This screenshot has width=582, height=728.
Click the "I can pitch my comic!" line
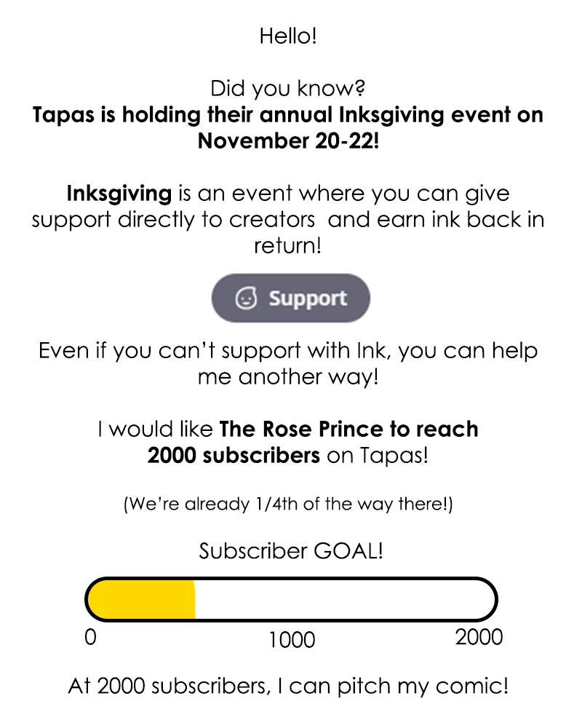pyautogui.click(x=393, y=686)
